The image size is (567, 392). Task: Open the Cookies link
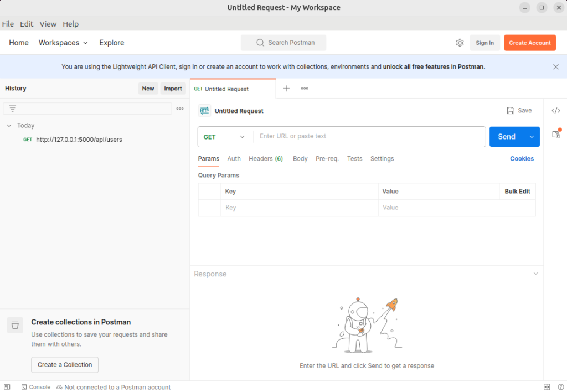pyautogui.click(x=522, y=159)
